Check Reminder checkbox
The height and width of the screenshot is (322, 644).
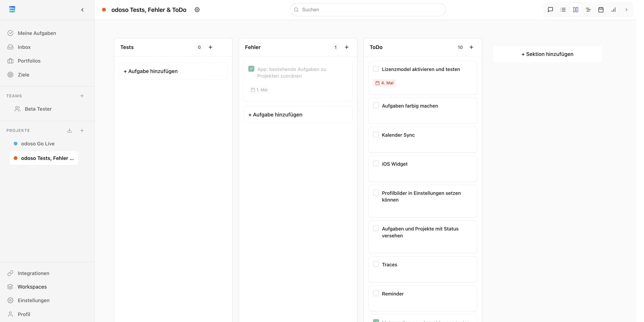[376, 293]
